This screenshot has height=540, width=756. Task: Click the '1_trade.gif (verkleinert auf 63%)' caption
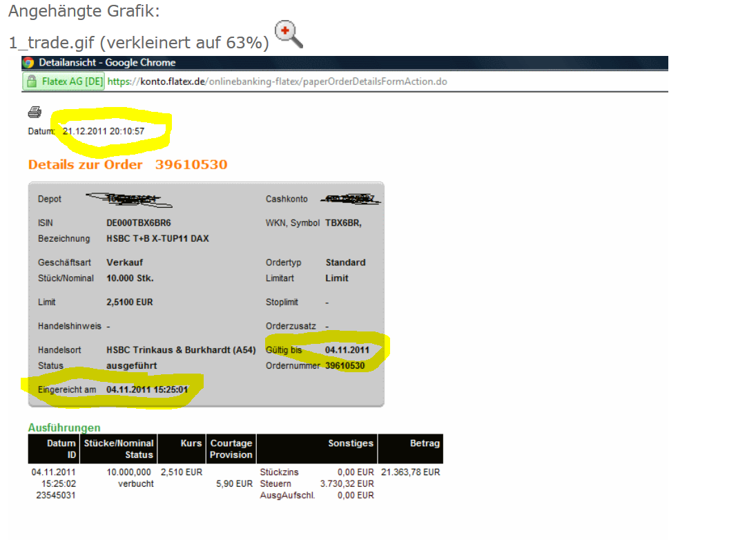coord(139,42)
